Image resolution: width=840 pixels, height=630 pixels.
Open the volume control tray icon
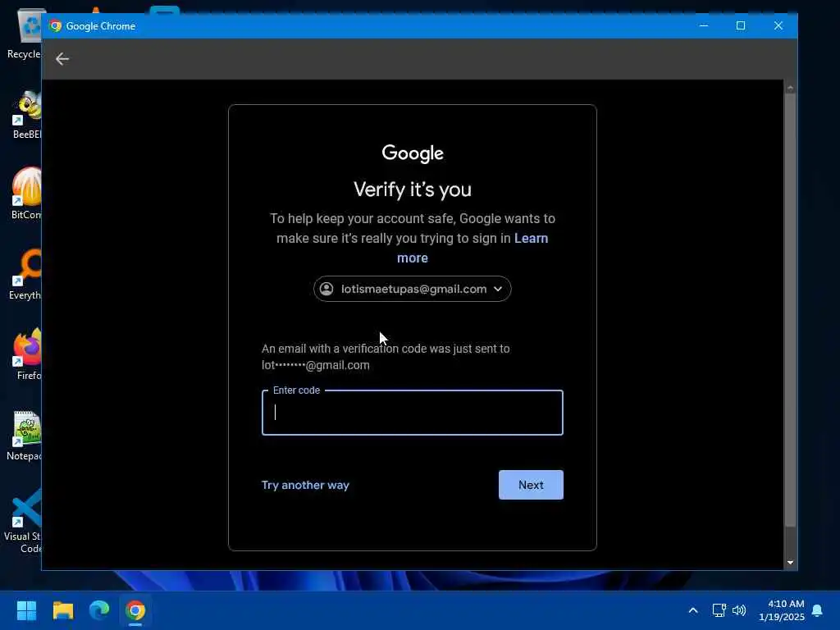coord(739,610)
